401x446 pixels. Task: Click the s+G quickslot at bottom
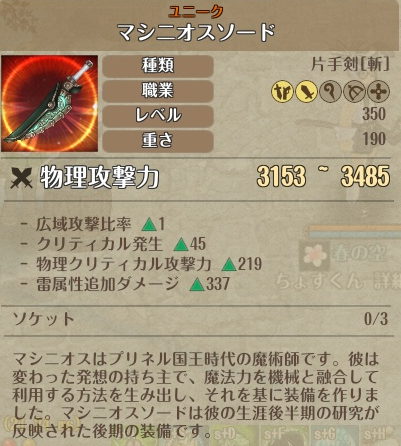[334, 435]
